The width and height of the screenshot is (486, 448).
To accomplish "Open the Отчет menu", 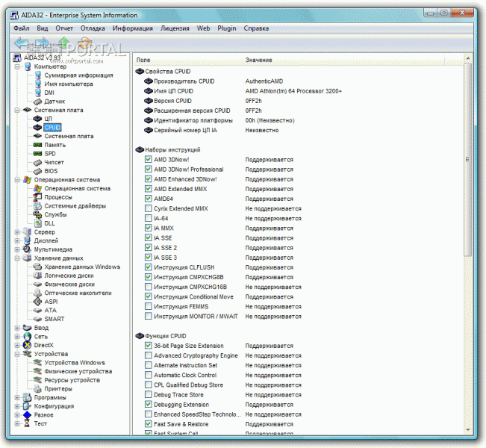I will [x=64, y=28].
